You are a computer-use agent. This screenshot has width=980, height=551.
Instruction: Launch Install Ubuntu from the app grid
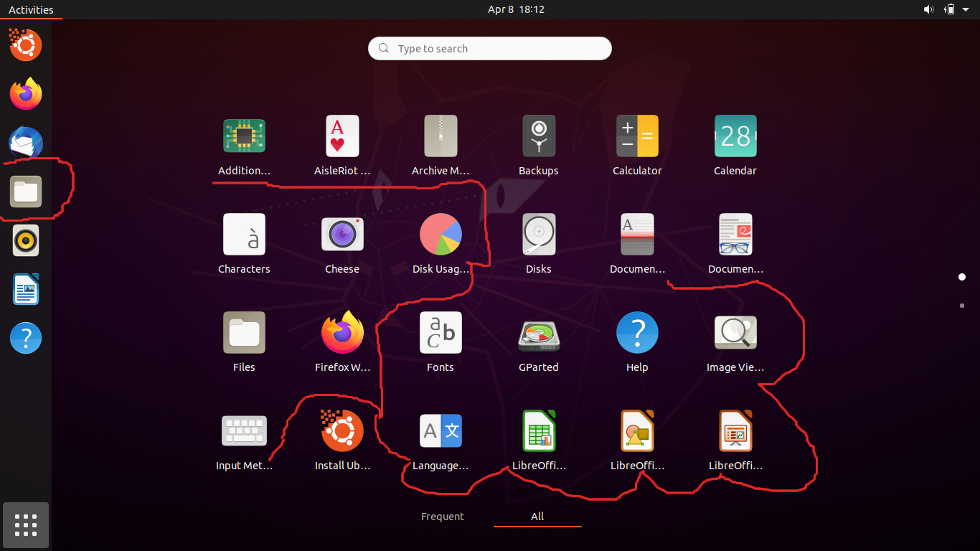point(342,431)
